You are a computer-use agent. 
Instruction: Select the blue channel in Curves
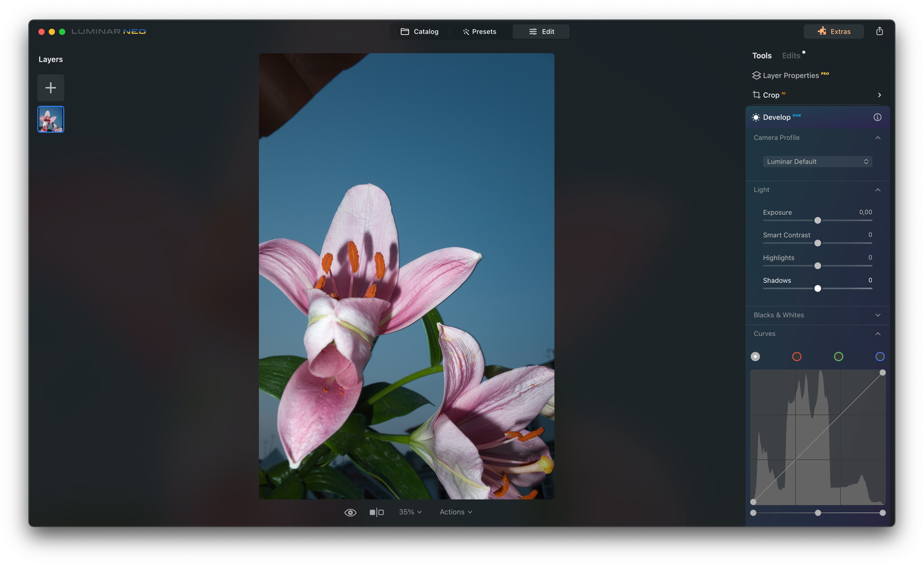(880, 356)
